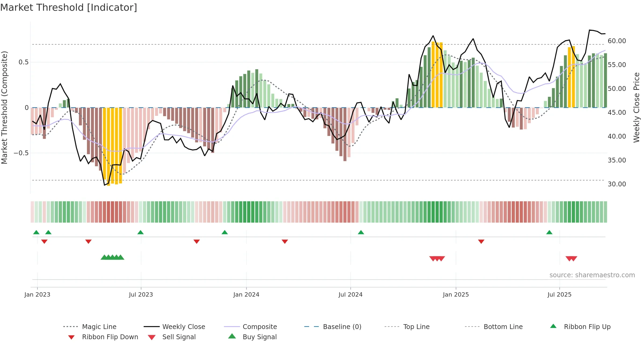Click the green flip-up triangle just after Jul 2024
644x362 pixels.
tap(361, 232)
